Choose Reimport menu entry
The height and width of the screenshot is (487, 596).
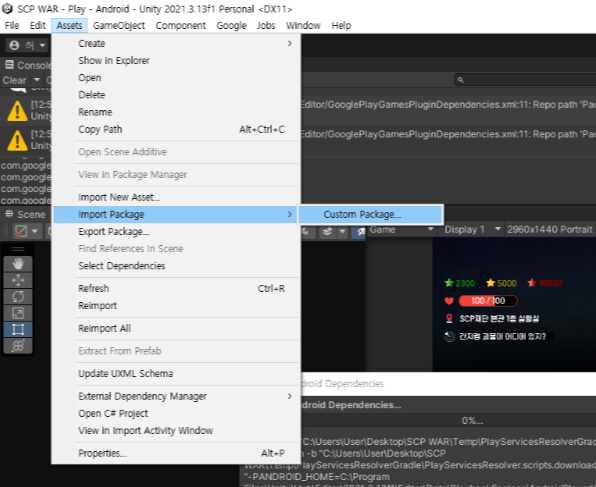[x=176, y=306]
